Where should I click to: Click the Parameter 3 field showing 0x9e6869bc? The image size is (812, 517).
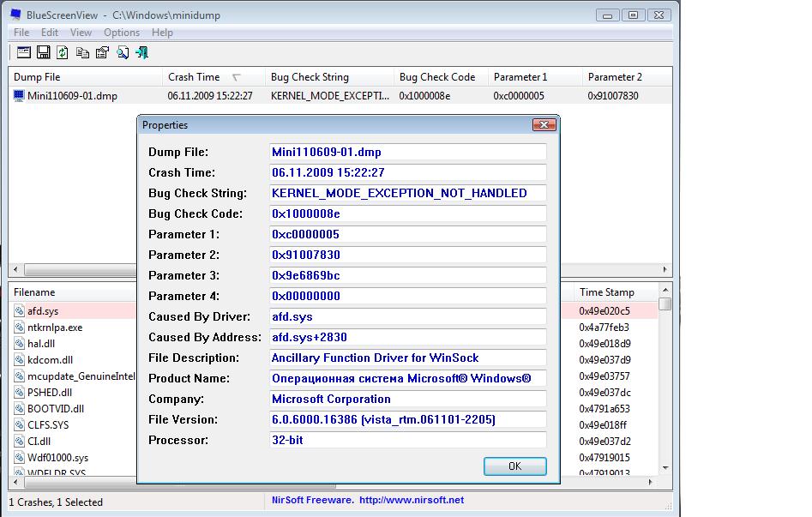(x=407, y=275)
